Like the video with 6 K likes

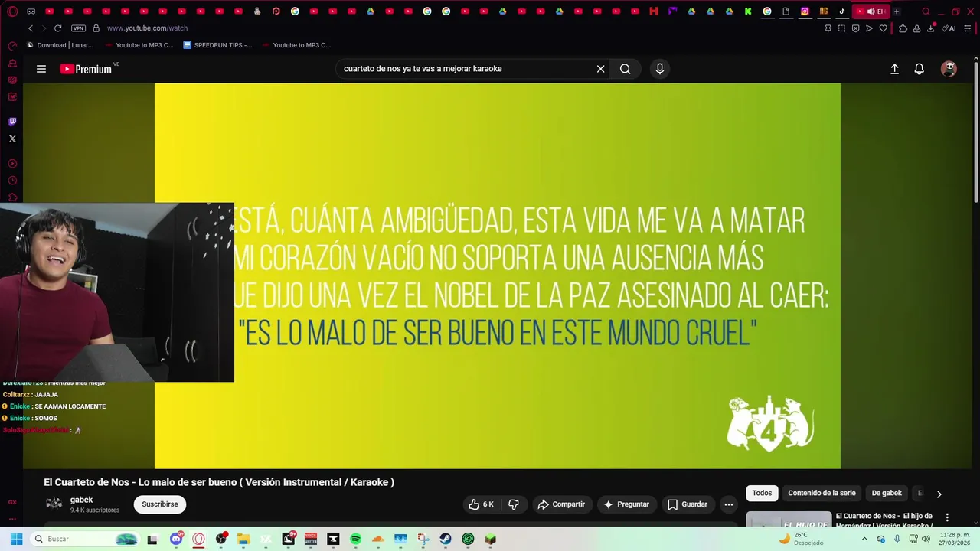(x=481, y=504)
